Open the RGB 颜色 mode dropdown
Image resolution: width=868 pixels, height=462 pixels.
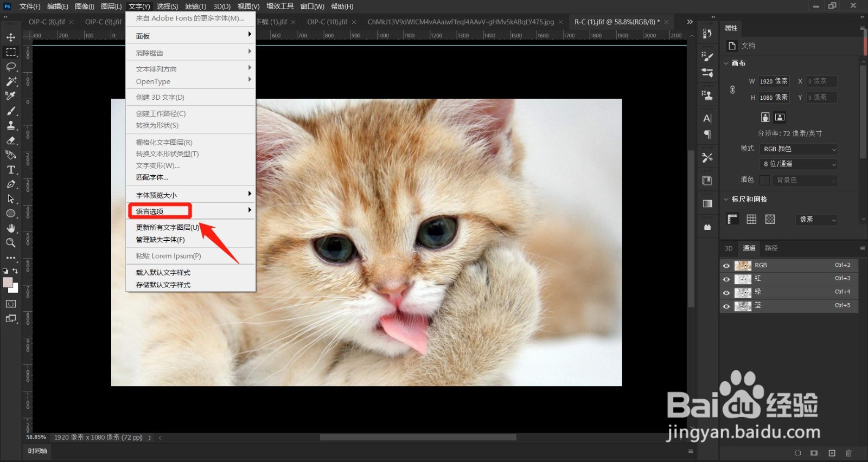(x=799, y=149)
